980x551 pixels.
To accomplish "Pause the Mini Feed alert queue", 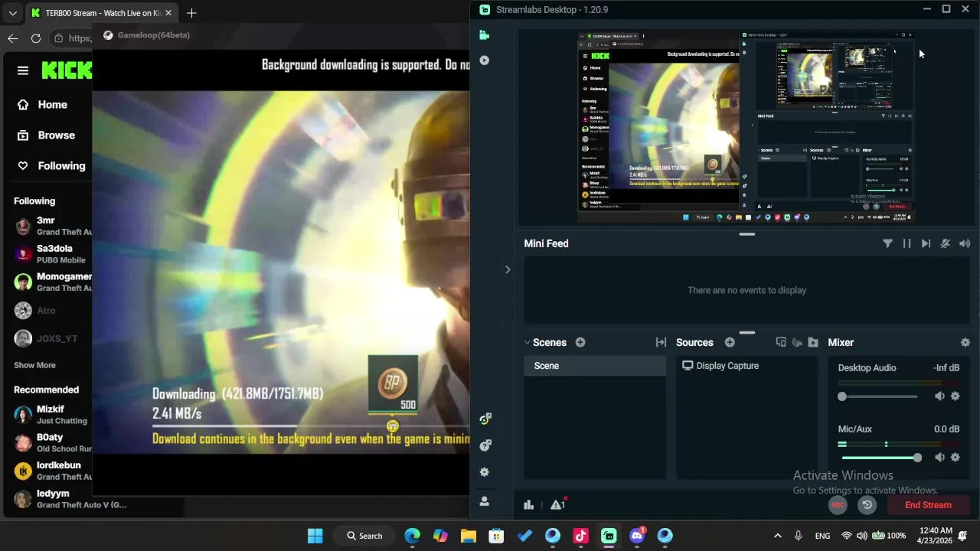I will coord(906,243).
